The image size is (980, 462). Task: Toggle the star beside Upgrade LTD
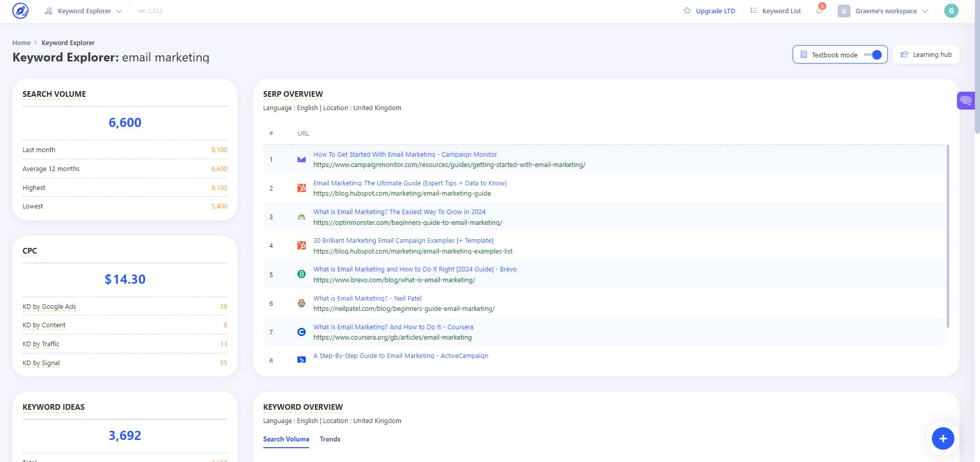(686, 10)
